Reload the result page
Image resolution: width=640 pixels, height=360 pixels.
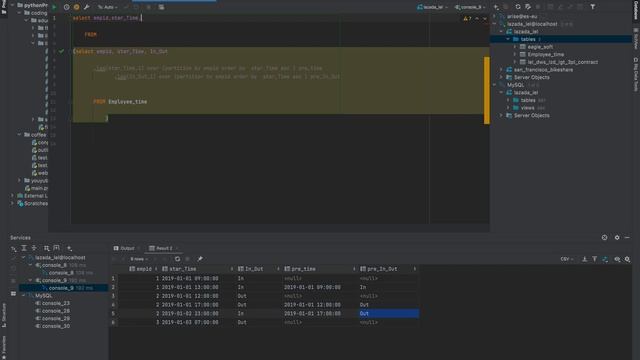tap(177, 259)
